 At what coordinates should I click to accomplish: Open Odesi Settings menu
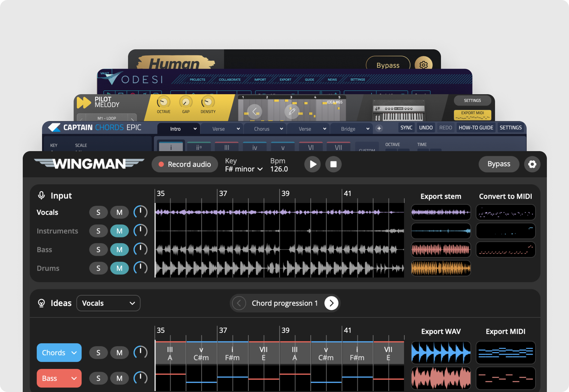[x=358, y=80]
